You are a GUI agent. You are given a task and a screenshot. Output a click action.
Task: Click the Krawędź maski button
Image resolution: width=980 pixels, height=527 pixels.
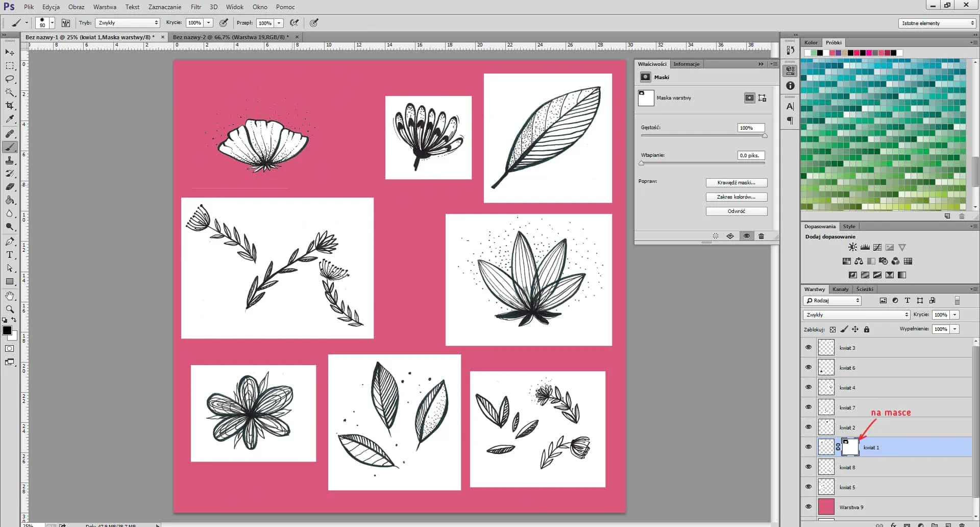(x=736, y=183)
